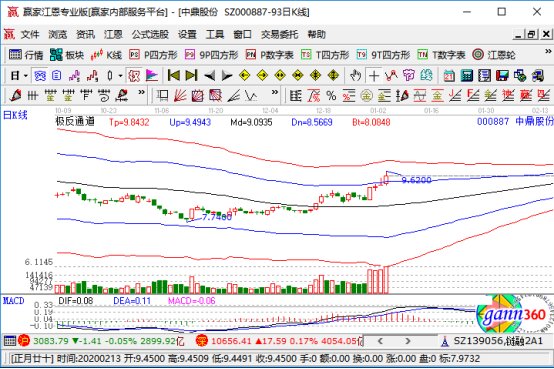Click the yellow diamond horizontal-expand icon

pos(280,76)
